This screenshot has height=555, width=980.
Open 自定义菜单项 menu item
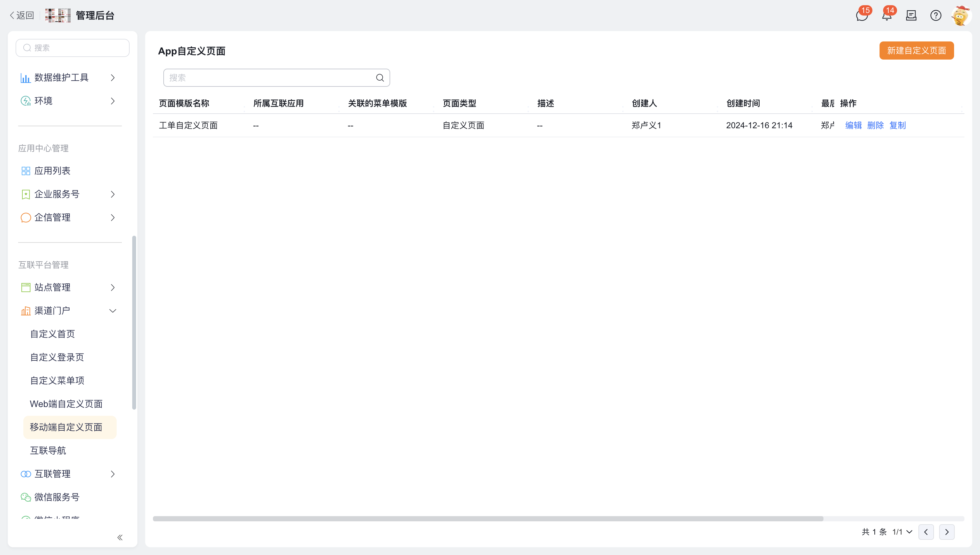click(57, 381)
